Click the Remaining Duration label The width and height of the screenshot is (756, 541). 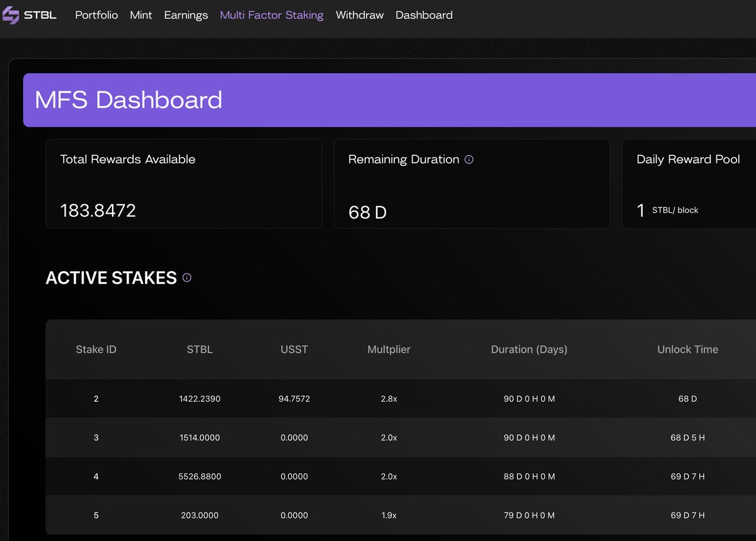click(x=404, y=160)
